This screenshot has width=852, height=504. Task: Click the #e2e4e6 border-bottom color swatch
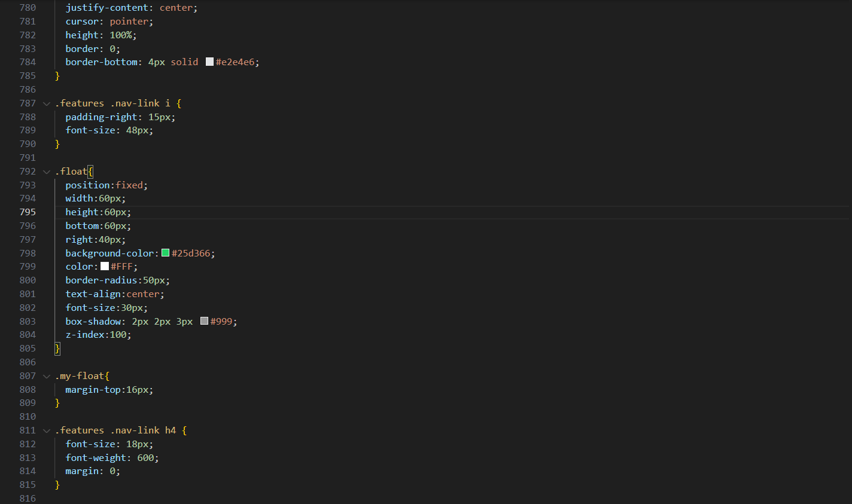(209, 62)
